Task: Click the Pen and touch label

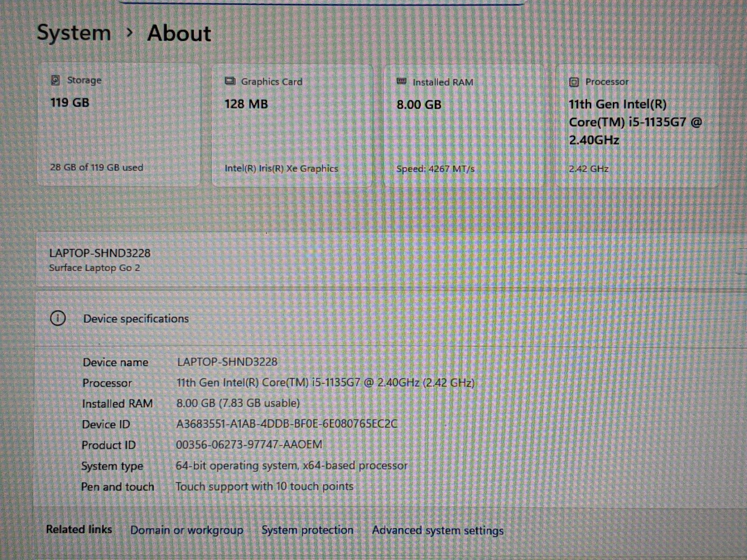Action: tap(118, 487)
